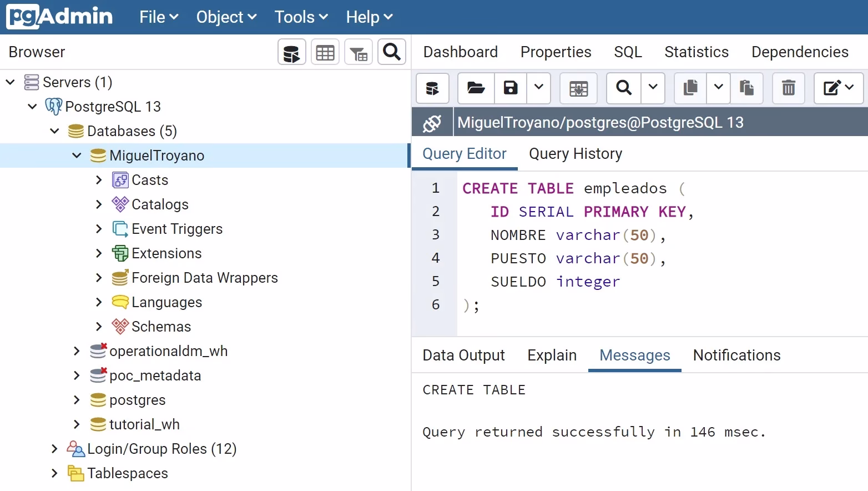Click the Find magnifier in editor toolbar
This screenshot has height=491, width=868.
[x=624, y=88]
